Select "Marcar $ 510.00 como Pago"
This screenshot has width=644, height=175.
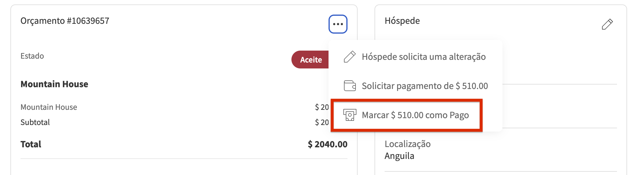[415, 115]
